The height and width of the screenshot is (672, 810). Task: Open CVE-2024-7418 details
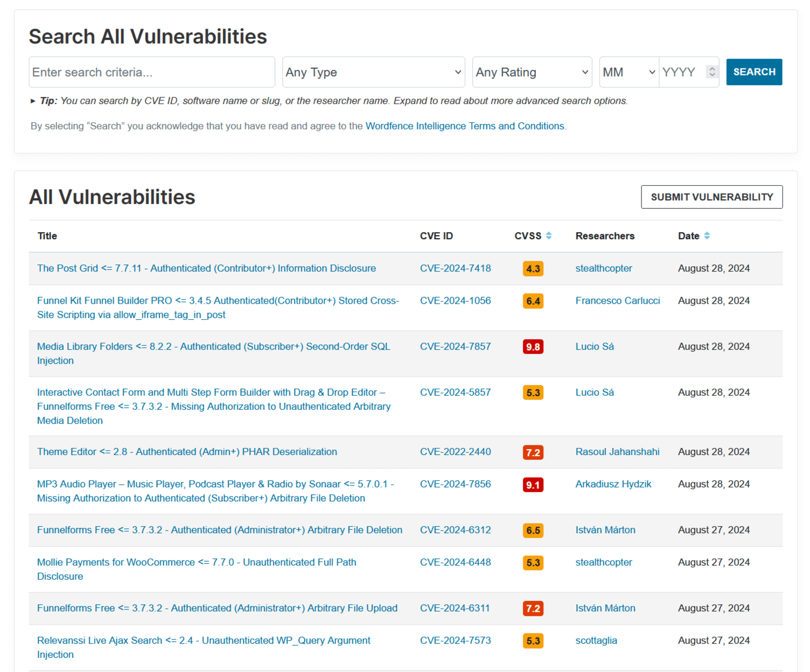455,268
